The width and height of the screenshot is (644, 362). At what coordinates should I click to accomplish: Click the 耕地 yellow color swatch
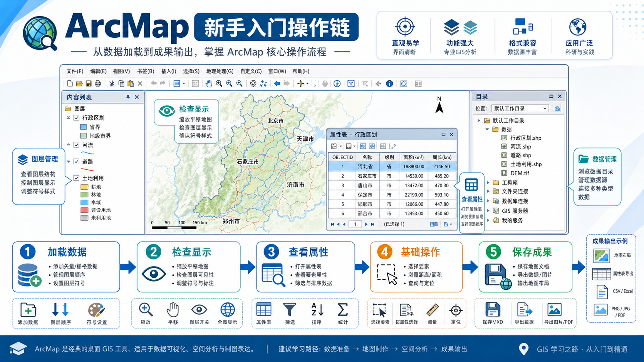pyautogui.click(x=84, y=187)
